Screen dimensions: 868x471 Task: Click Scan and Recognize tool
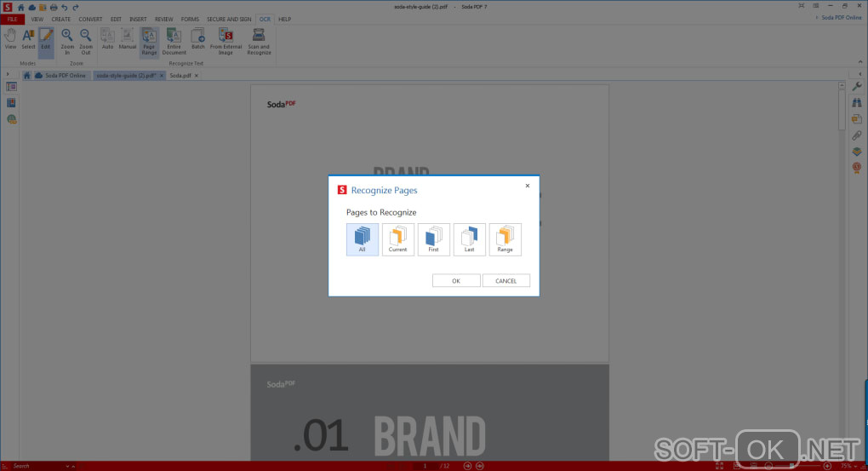point(259,42)
